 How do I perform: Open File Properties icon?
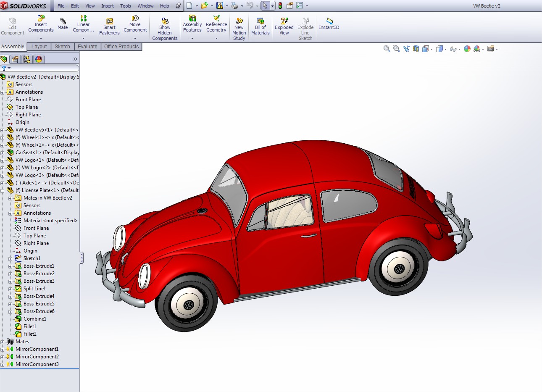point(290,6)
